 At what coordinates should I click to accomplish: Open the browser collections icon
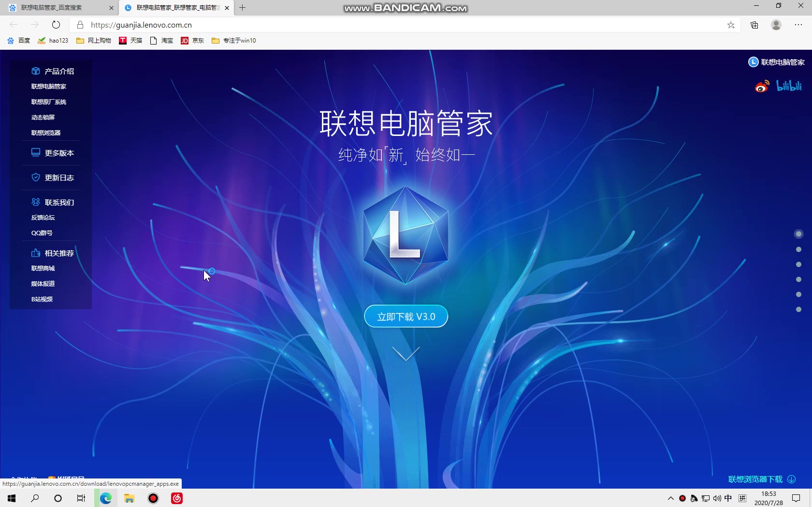pos(754,25)
